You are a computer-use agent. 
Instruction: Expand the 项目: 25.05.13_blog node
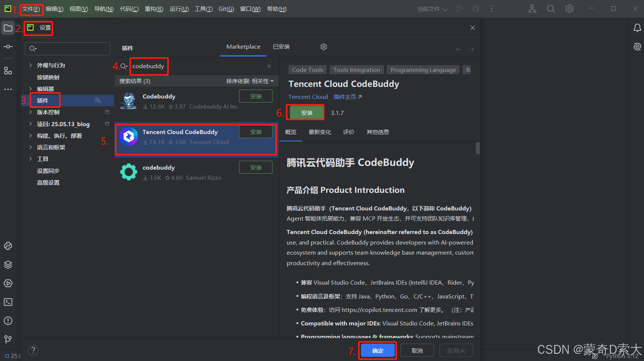[31, 124]
